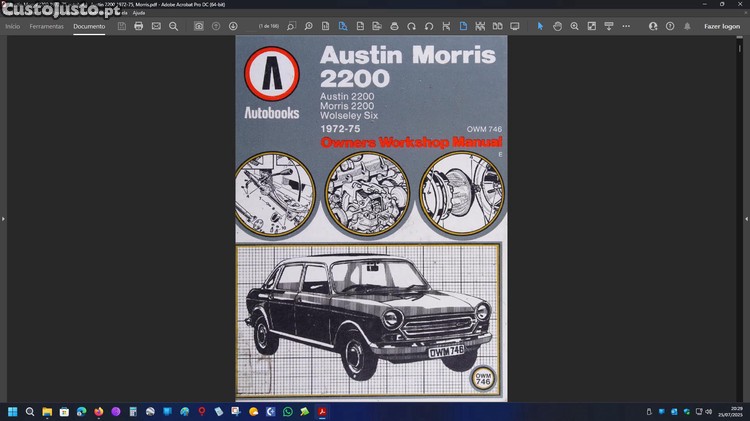This screenshot has width=750, height=421.
Task: Expand the left navigation pane arrow
Action: tap(4, 218)
